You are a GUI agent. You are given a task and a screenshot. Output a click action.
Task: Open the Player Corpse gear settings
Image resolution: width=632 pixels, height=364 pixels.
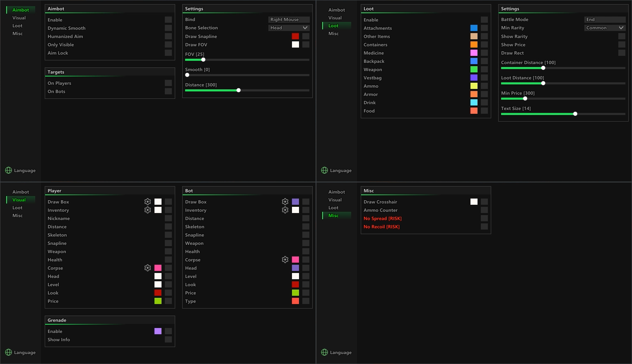coord(147,268)
